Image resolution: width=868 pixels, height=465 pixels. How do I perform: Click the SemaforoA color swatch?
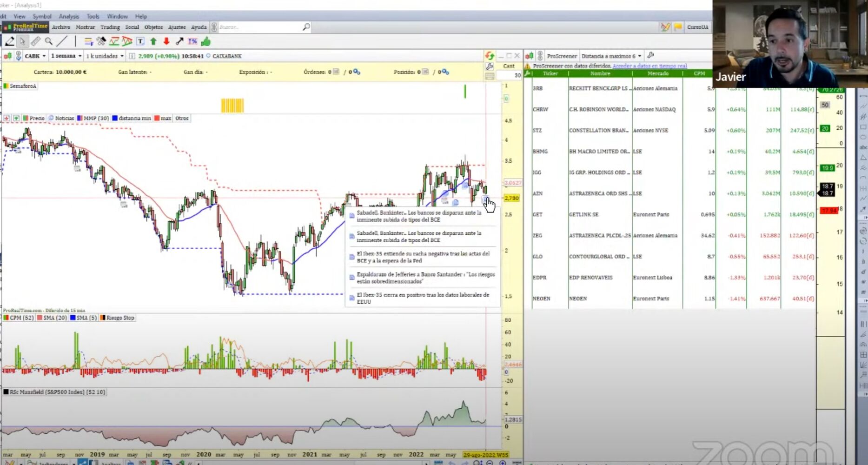pyautogui.click(x=6, y=86)
